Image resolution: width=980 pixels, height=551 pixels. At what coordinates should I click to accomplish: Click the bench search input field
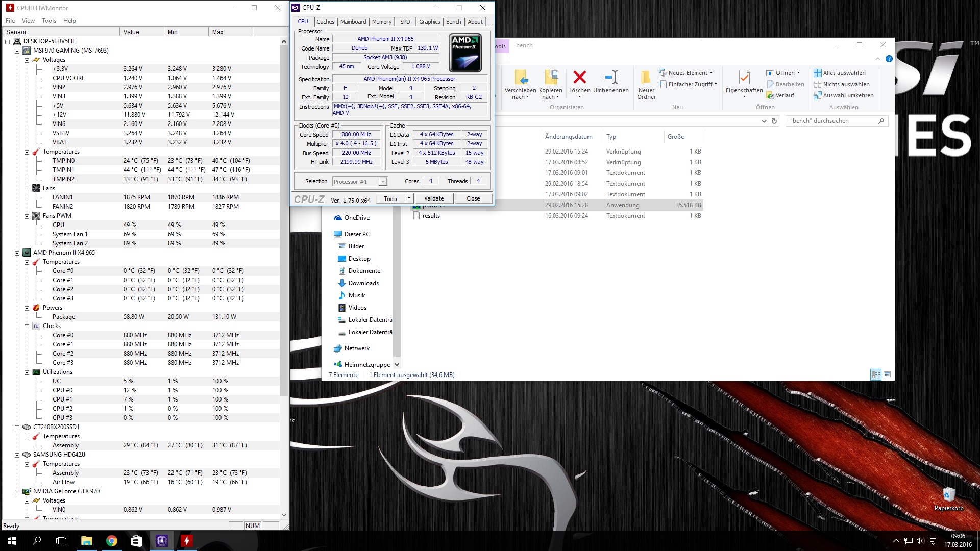click(831, 121)
